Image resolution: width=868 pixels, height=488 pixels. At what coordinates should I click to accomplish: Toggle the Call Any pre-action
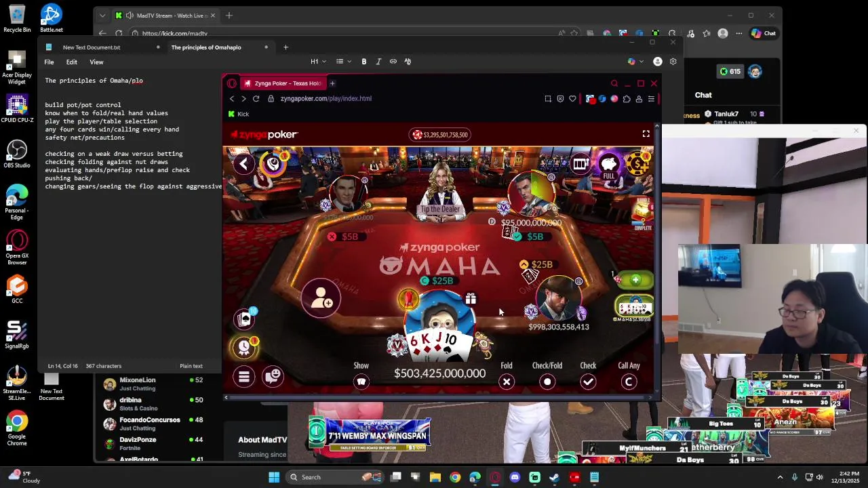tap(629, 382)
